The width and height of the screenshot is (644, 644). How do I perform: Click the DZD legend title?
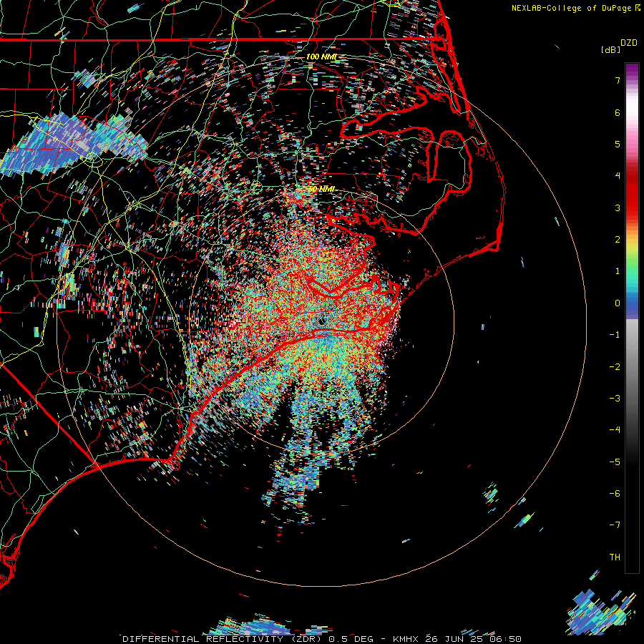pos(629,43)
